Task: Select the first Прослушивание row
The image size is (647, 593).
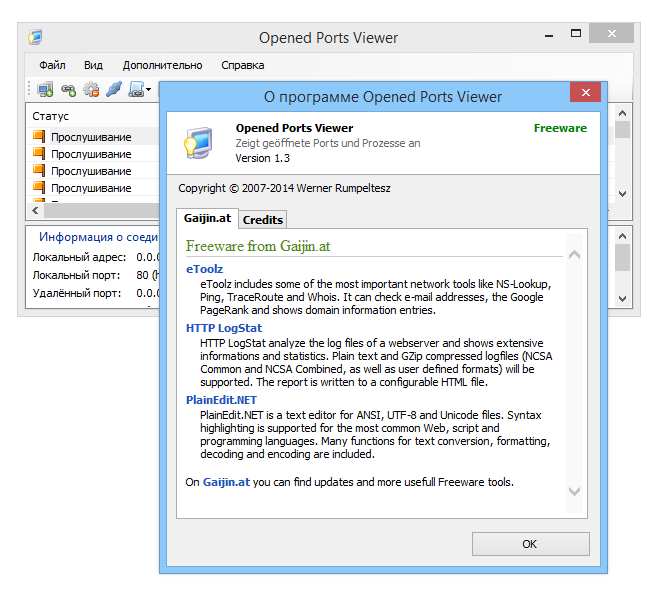Action: click(x=91, y=137)
